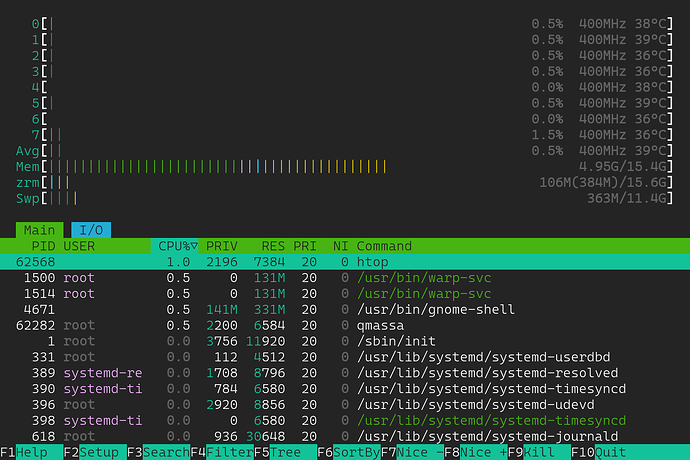
Task: Click F9 Kill
Action: coord(539,452)
